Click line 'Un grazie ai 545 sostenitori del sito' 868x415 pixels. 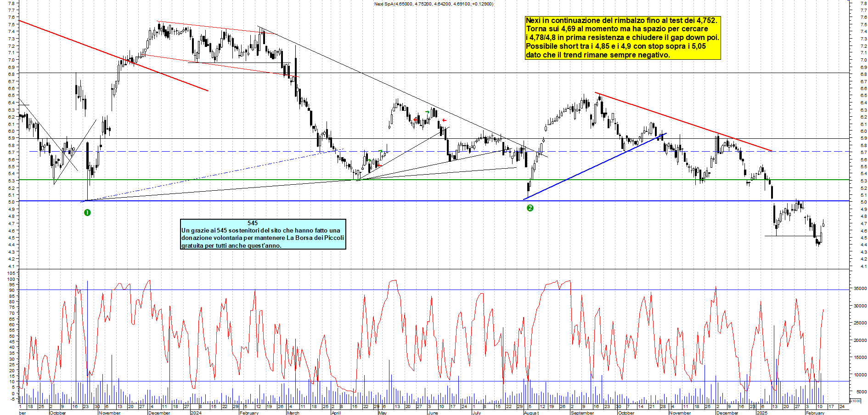click(261, 231)
